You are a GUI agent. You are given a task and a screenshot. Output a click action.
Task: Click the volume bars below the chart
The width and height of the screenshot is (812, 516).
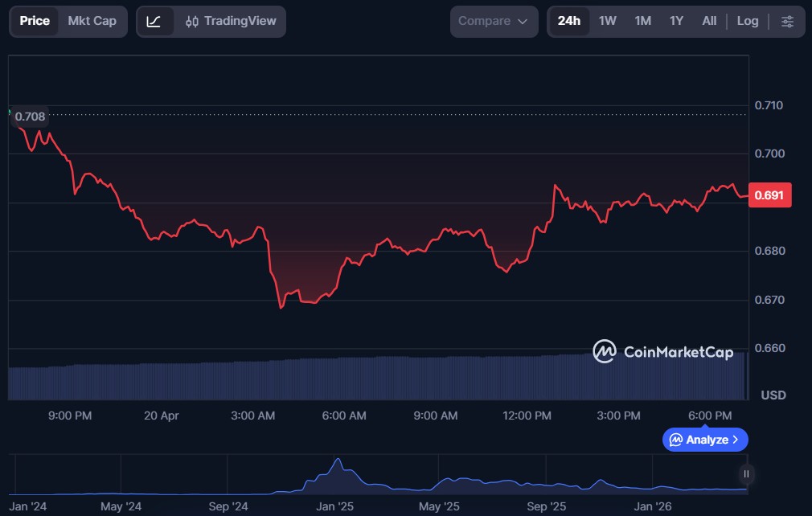coord(378,378)
